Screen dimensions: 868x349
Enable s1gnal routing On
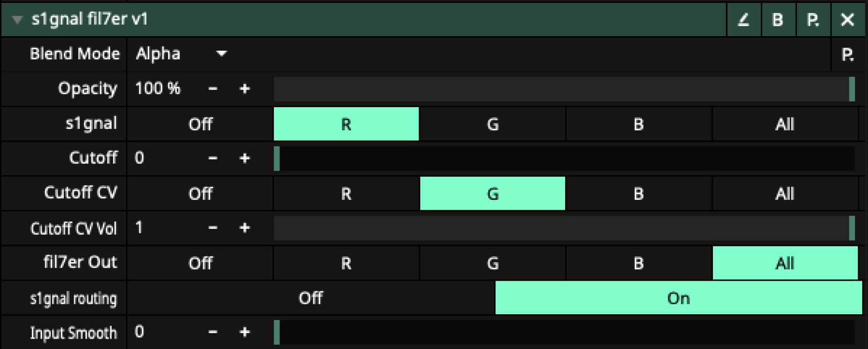(678, 298)
